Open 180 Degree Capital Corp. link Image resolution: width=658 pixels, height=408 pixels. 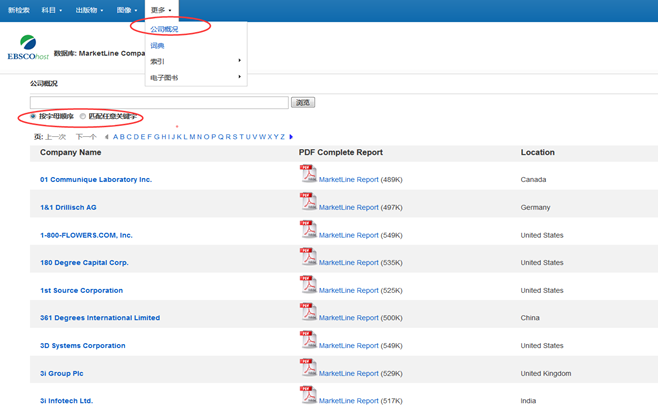tap(84, 263)
